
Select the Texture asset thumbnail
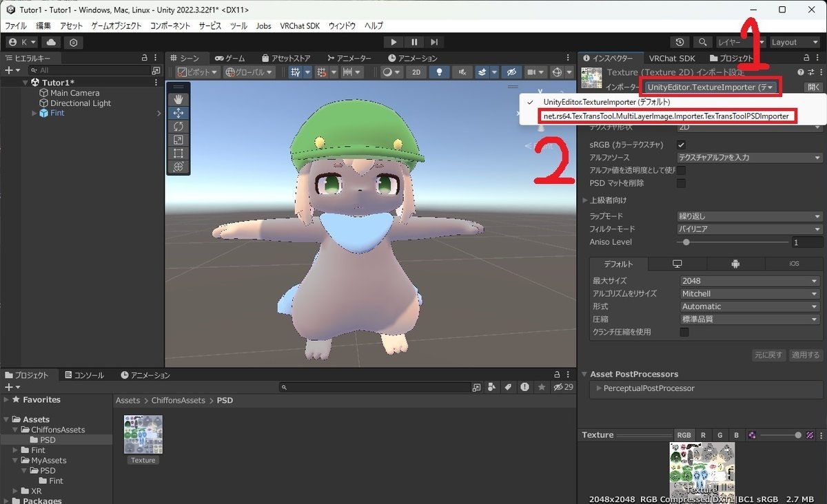143,434
